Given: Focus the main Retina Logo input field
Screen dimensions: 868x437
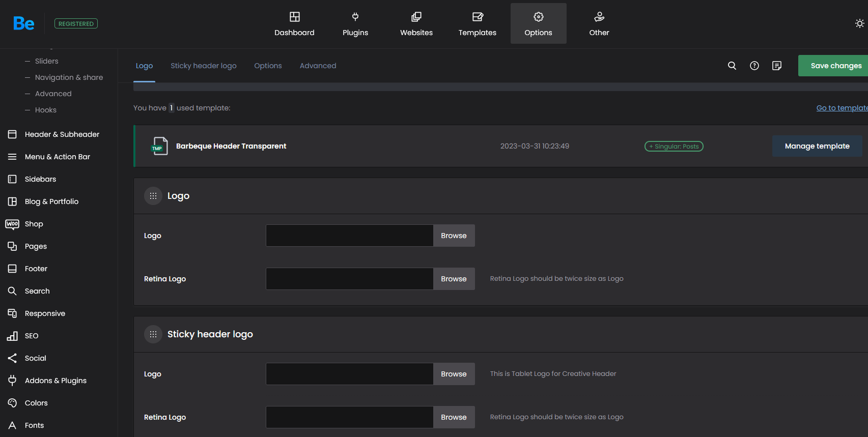Looking at the screenshot, I should [x=349, y=279].
